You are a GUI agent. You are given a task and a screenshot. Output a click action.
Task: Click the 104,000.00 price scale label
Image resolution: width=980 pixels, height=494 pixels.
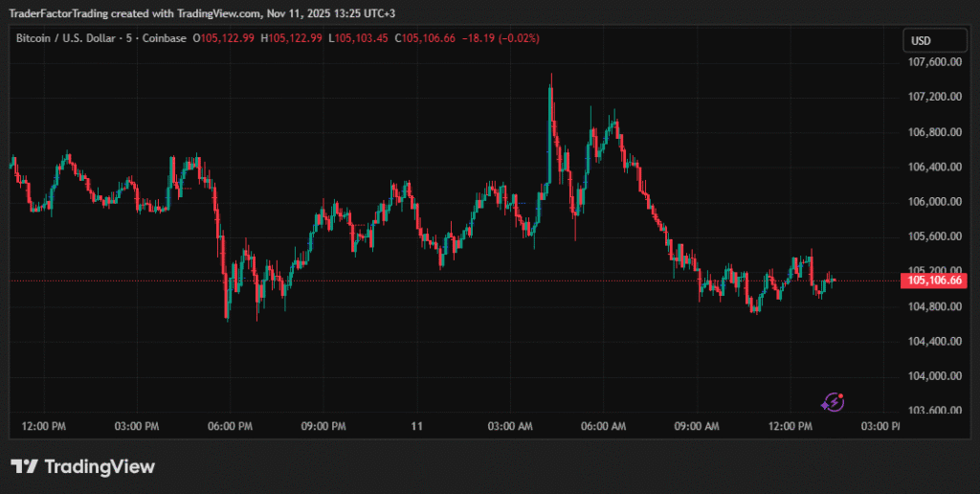(933, 376)
